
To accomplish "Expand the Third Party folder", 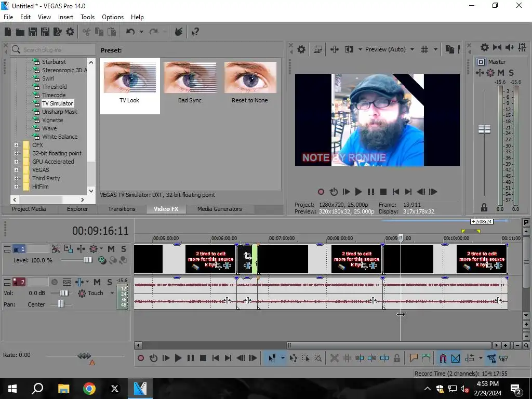I will [x=16, y=179].
